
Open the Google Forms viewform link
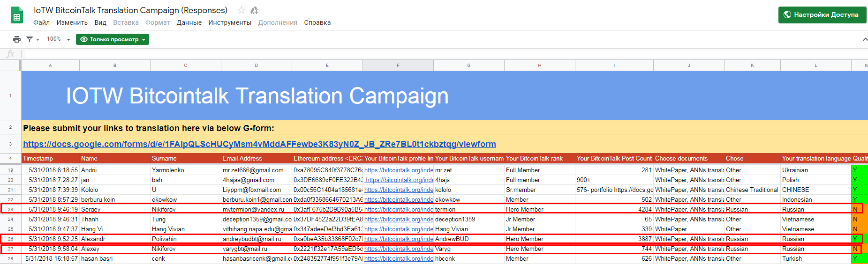(259, 144)
